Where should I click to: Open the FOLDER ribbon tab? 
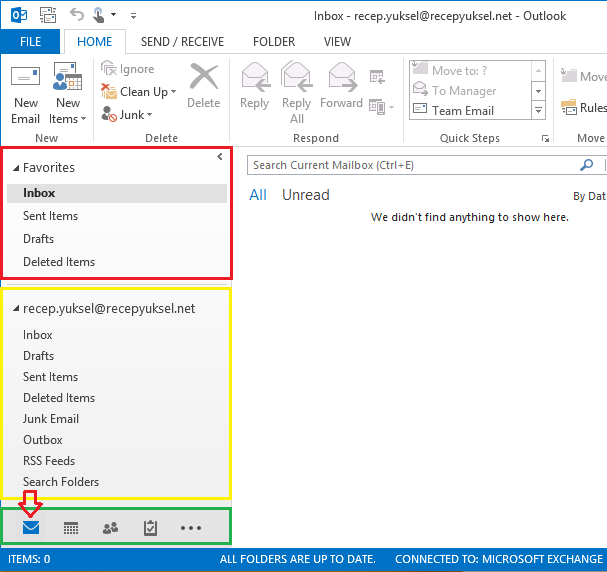pos(274,41)
